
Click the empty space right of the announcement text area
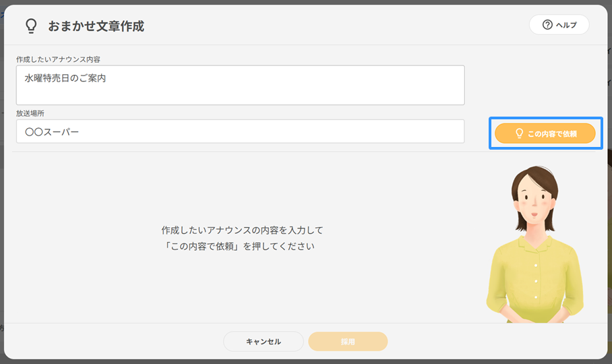(532, 84)
